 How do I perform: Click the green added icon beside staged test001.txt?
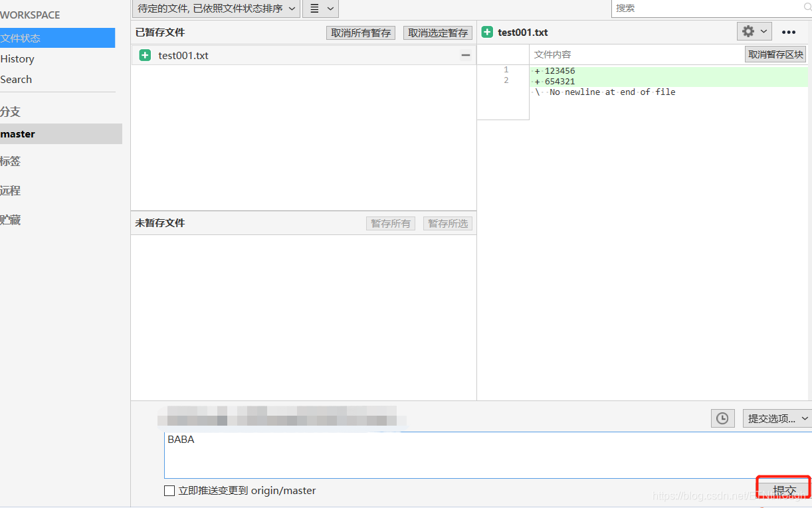tap(145, 55)
